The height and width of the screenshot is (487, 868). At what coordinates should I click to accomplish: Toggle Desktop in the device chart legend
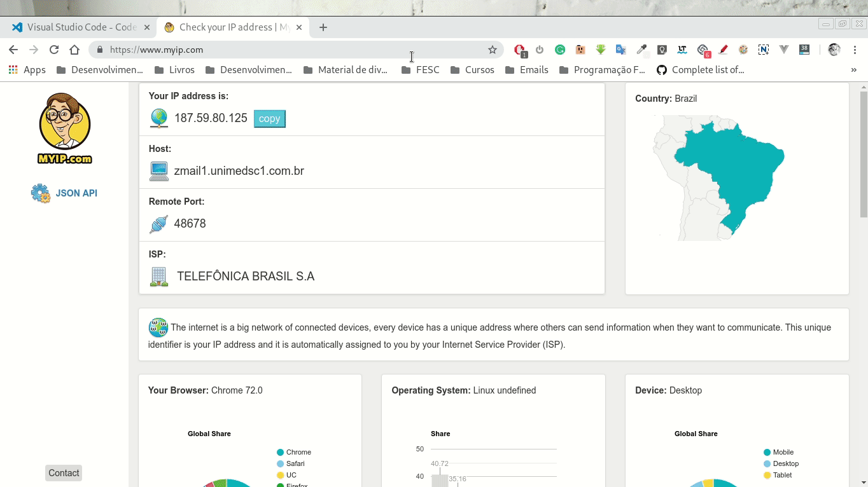(781, 463)
